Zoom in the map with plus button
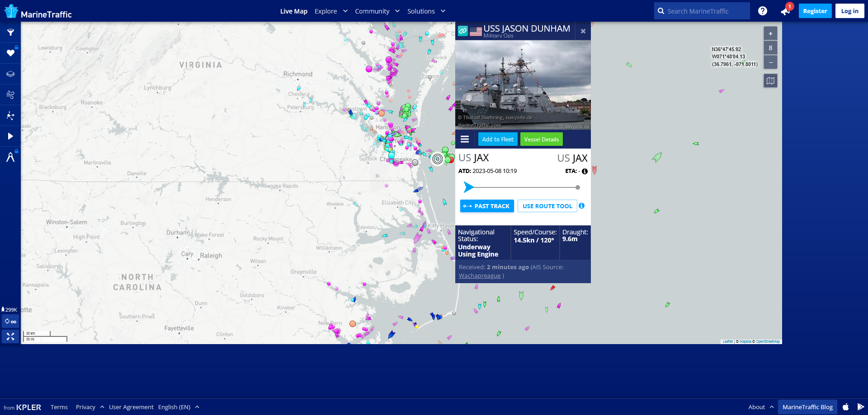Viewport: 868px width, 415px height. pyautogui.click(x=770, y=33)
